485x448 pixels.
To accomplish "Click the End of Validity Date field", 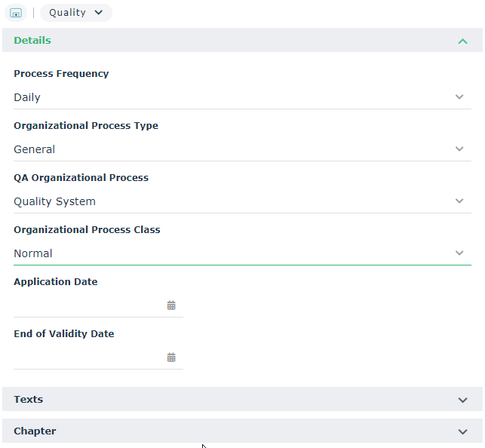I will point(87,357).
